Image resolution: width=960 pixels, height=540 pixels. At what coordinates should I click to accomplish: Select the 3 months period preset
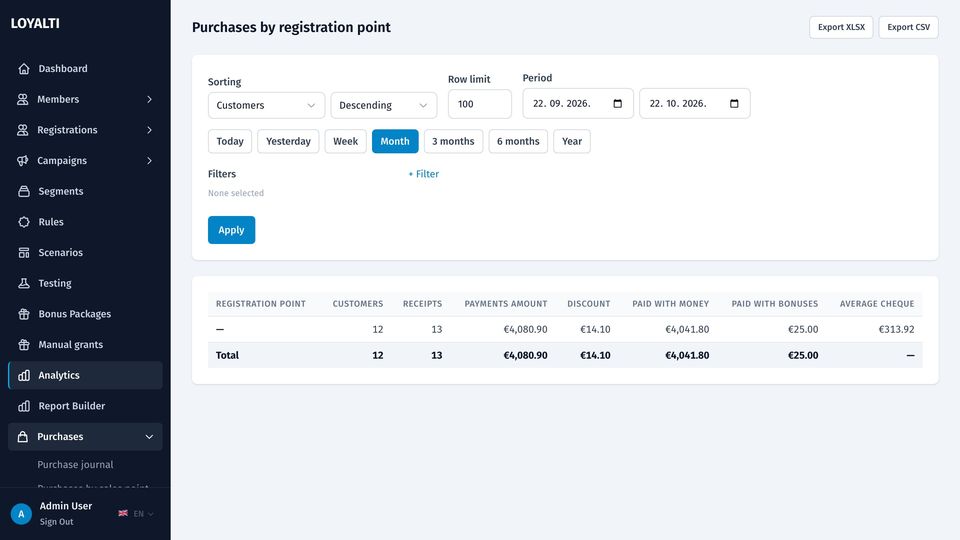tap(453, 141)
